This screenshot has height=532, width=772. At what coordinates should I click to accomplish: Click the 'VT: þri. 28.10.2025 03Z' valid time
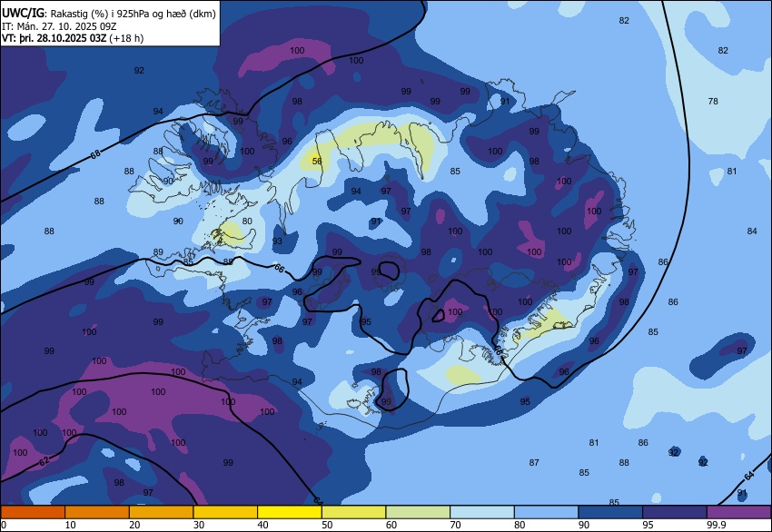coord(54,38)
